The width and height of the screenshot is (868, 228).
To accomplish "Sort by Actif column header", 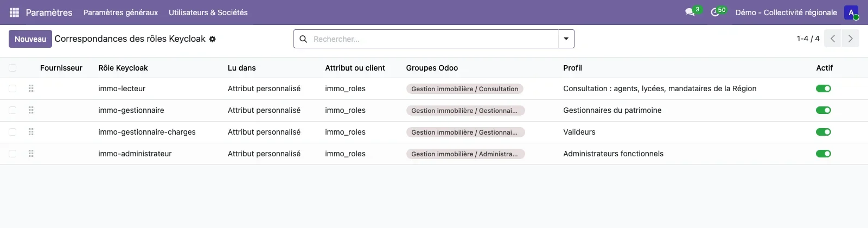I will coord(824,68).
